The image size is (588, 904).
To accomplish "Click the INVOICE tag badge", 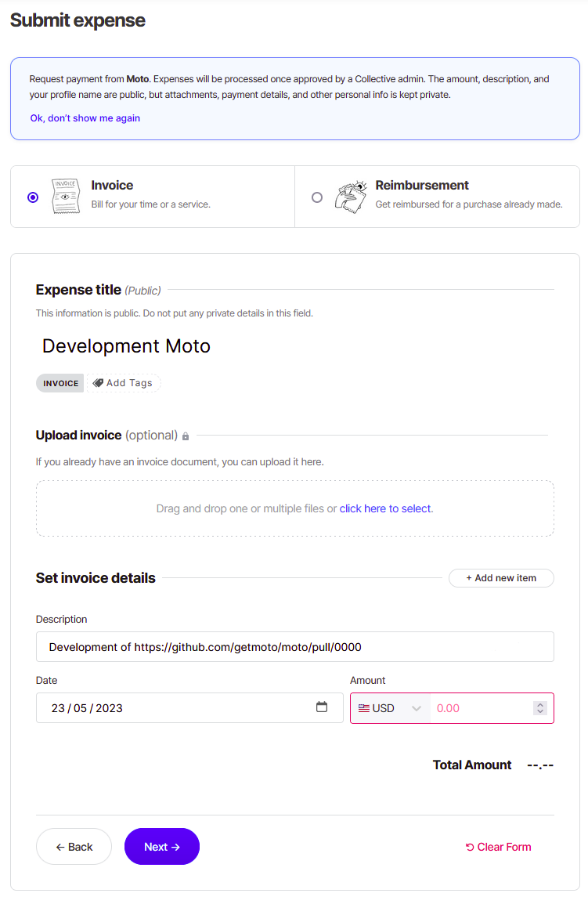I will 60,382.
